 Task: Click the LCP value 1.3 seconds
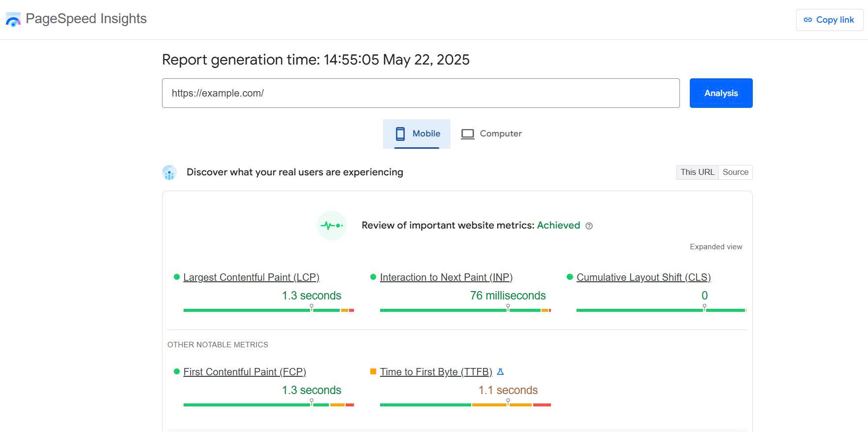click(x=311, y=296)
